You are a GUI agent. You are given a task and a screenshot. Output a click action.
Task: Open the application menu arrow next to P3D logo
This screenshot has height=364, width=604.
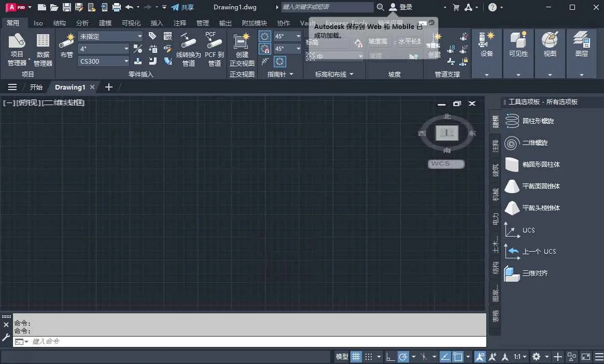pos(30,7)
